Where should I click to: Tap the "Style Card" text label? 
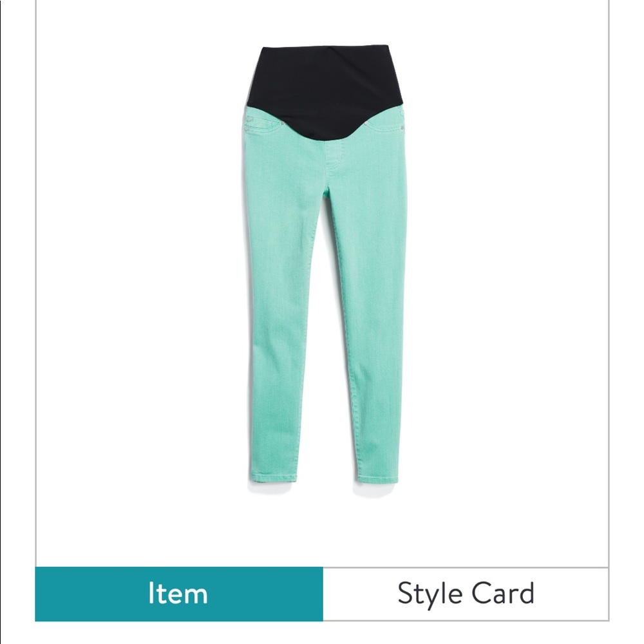coord(466,594)
